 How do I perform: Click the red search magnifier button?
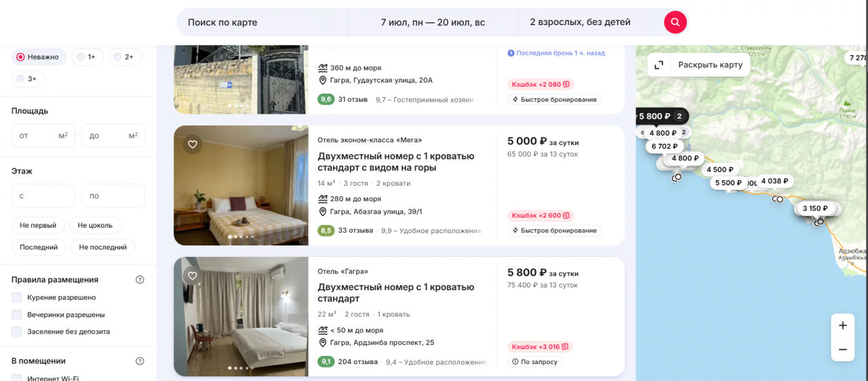coord(675,22)
